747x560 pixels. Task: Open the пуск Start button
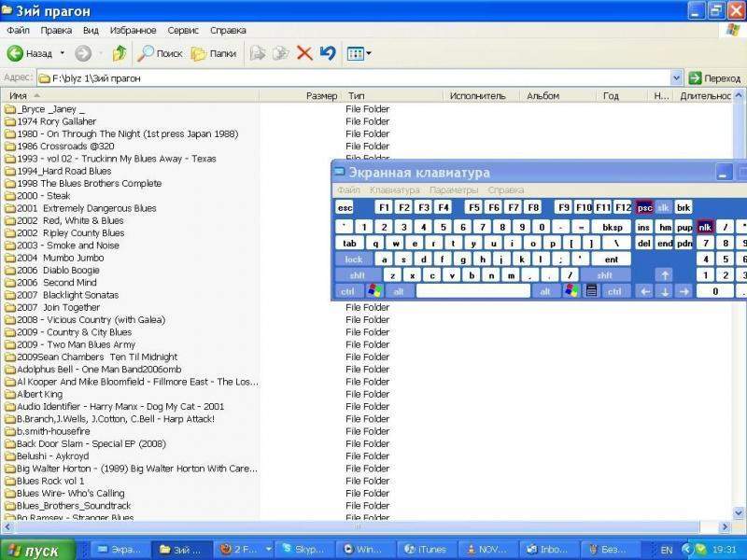pos(37,550)
